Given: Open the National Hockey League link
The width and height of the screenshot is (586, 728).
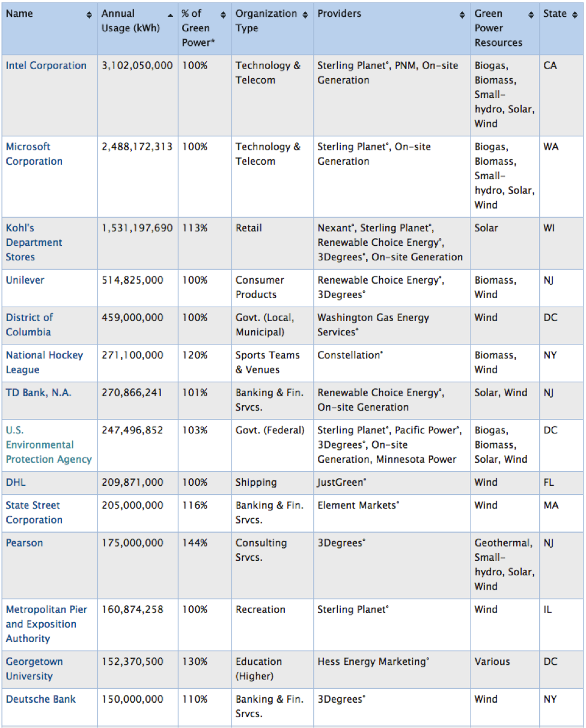Looking at the screenshot, I should click(x=44, y=362).
